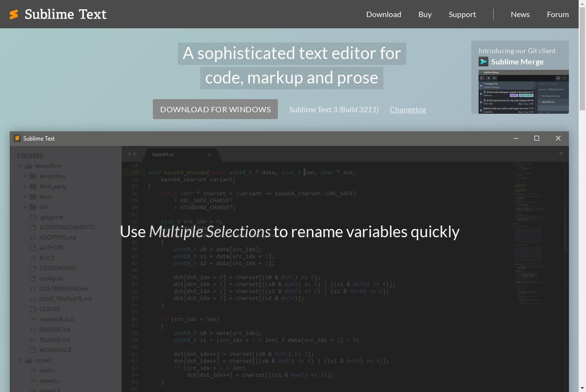Expand the third_party folder arrow
The height and width of the screenshot is (392, 586).
[x=25, y=186]
